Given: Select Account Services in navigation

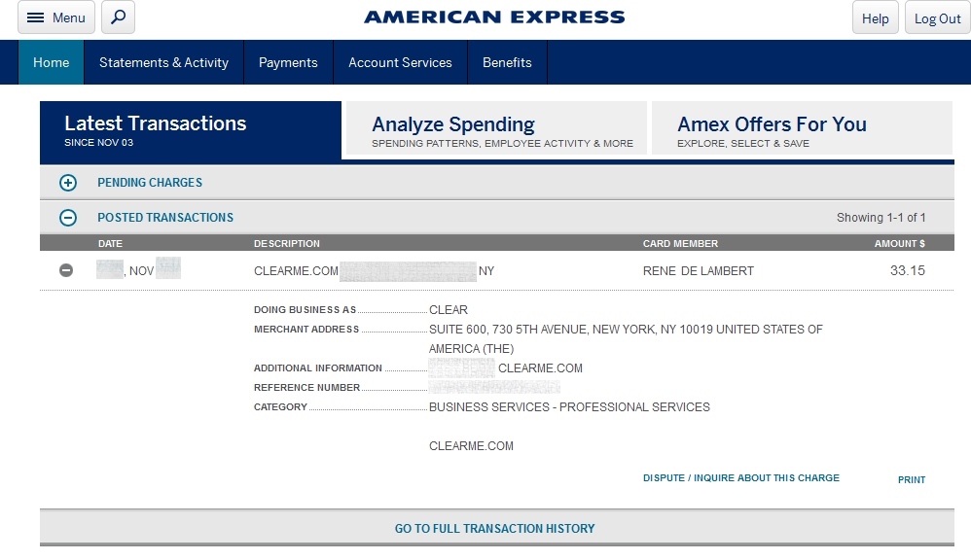Looking at the screenshot, I should (x=400, y=62).
